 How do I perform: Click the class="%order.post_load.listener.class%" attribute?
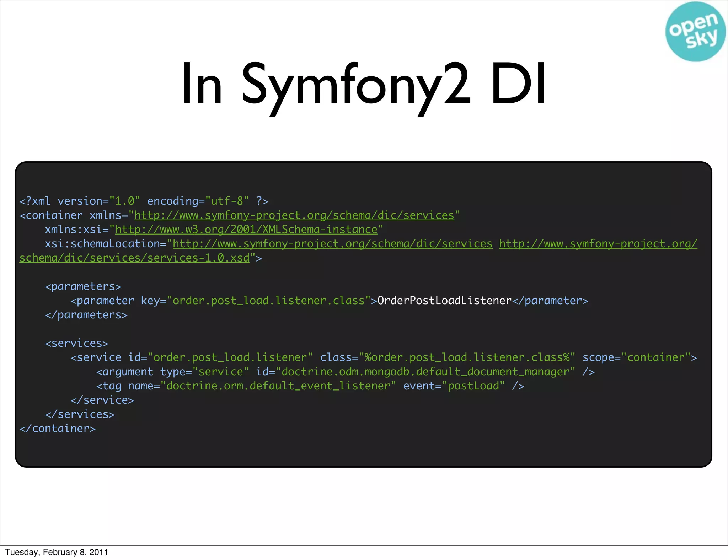448,357
